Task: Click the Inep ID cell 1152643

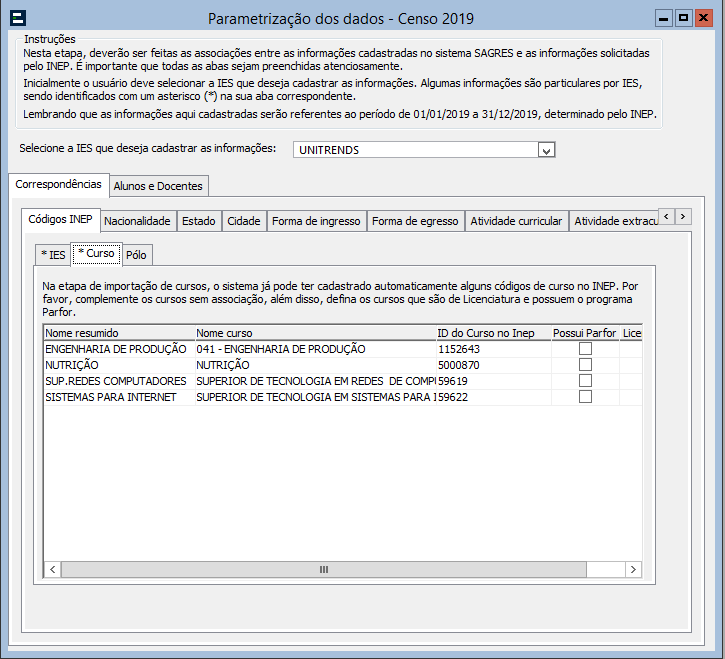Action: pos(494,349)
